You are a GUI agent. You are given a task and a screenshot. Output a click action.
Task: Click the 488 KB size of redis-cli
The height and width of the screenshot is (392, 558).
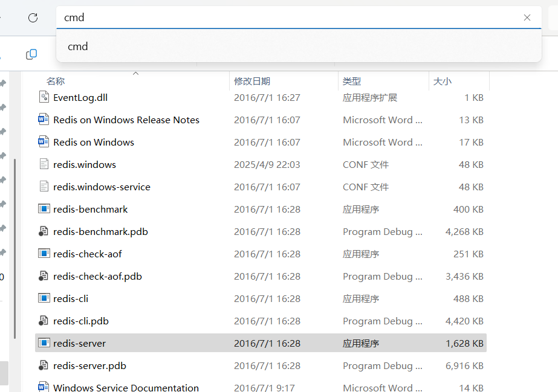469,299
